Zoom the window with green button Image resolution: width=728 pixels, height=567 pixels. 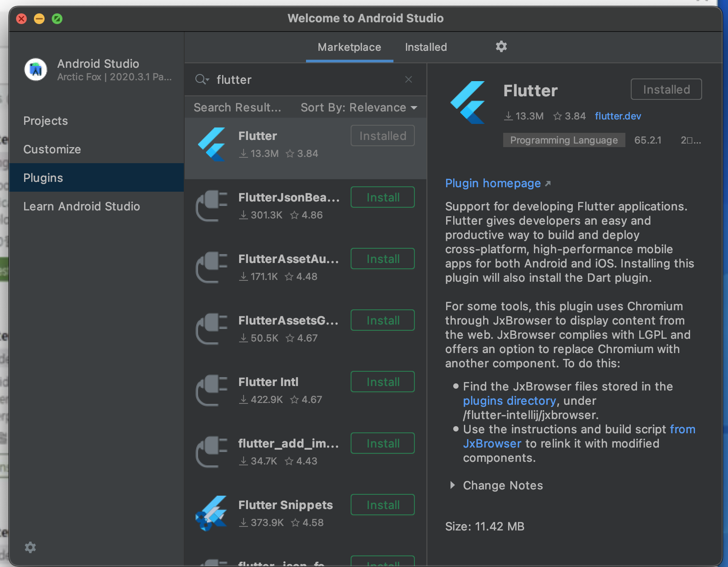point(57,19)
